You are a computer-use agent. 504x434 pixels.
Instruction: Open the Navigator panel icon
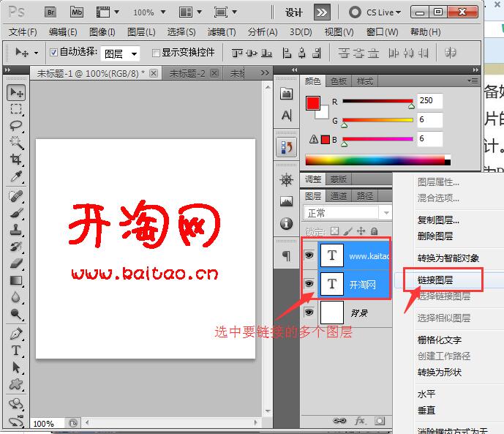pyautogui.click(x=287, y=180)
